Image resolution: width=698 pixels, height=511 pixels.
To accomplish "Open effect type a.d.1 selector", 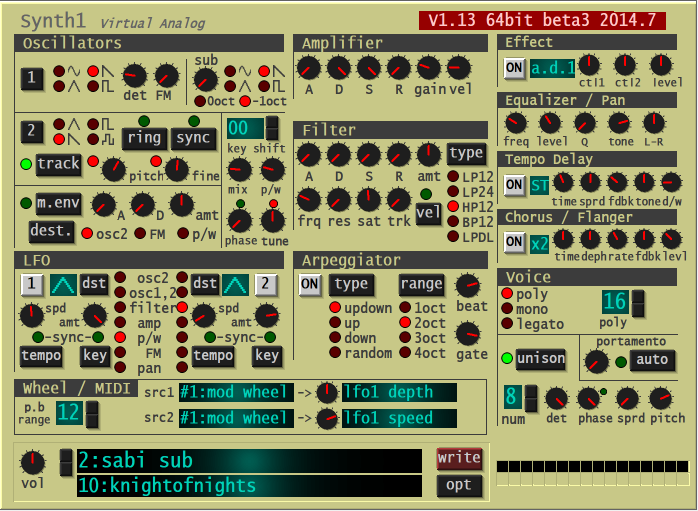I will point(552,69).
